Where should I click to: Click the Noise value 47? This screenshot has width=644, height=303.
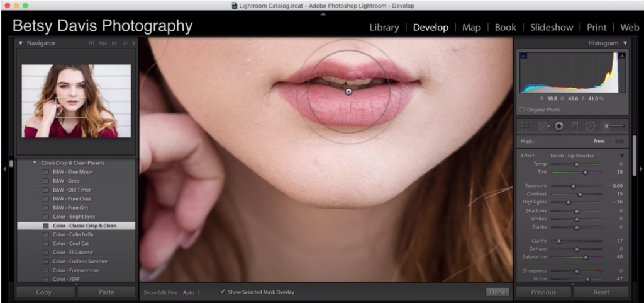click(619, 278)
